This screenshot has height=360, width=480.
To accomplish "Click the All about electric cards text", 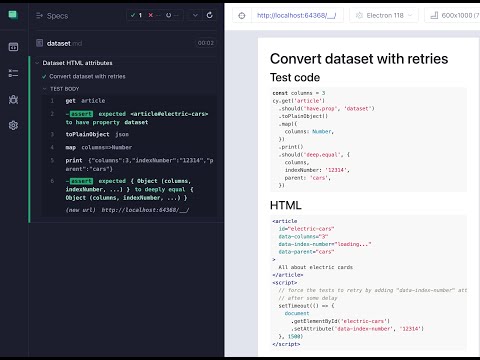I will 316,267.
